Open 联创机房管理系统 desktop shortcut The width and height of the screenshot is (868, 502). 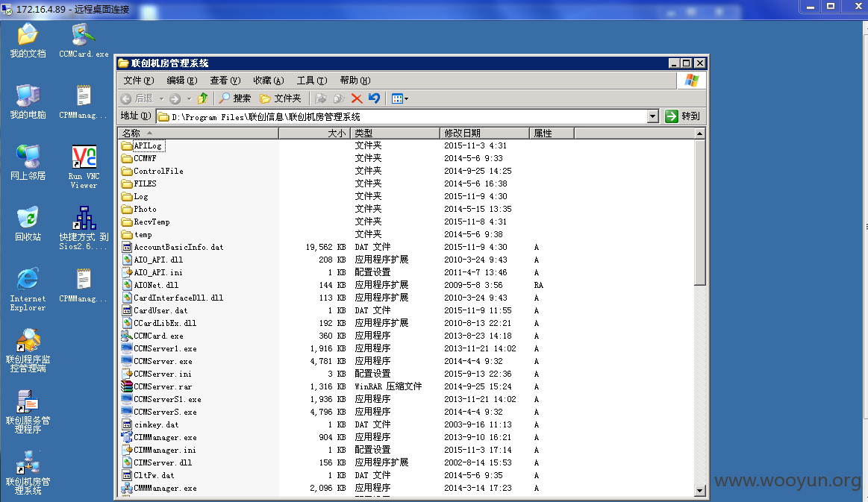[28, 472]
